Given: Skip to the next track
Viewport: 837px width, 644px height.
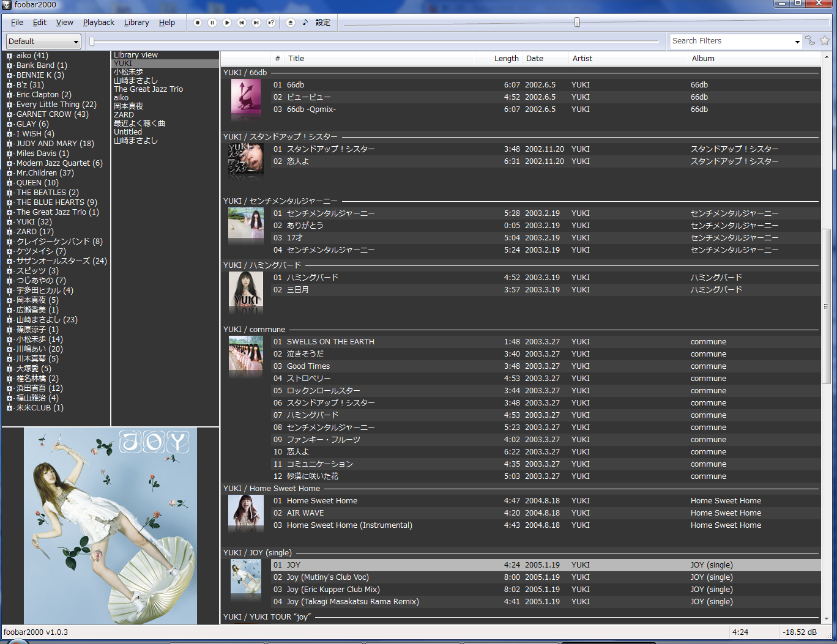Looking at the screenshot, I should 256,23.
